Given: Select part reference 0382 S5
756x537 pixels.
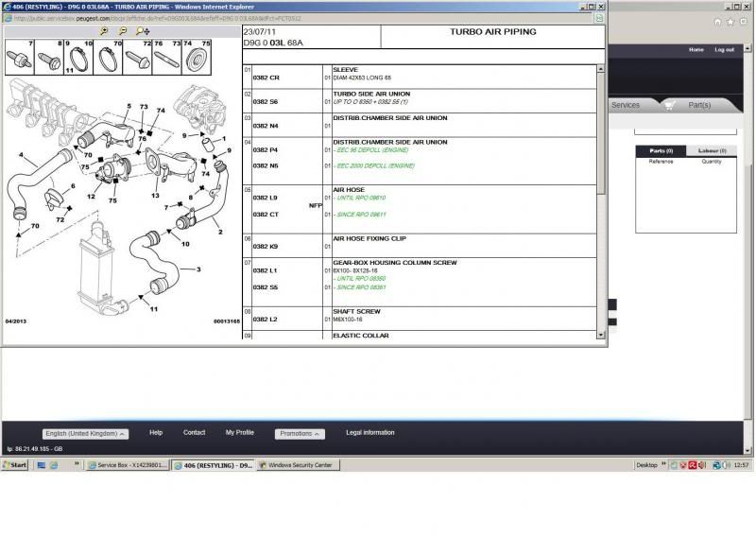Looking at the screenshot, I should pos(266,287).
